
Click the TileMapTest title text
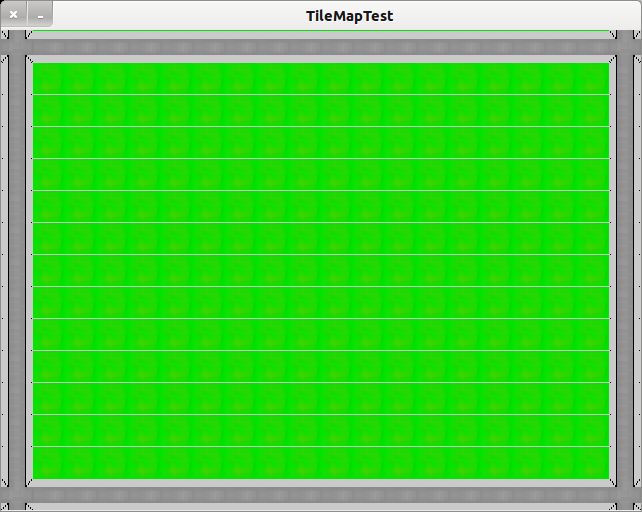349,16
